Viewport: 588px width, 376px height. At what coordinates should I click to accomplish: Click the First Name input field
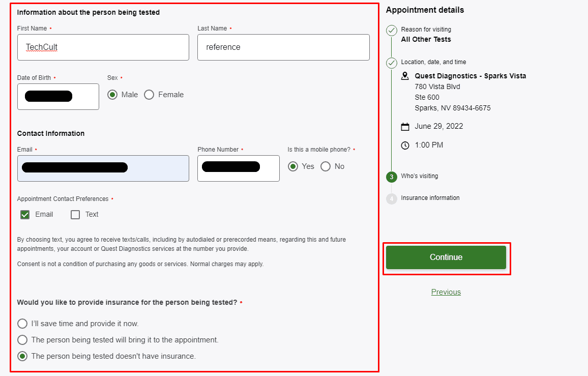click(103, 47)
